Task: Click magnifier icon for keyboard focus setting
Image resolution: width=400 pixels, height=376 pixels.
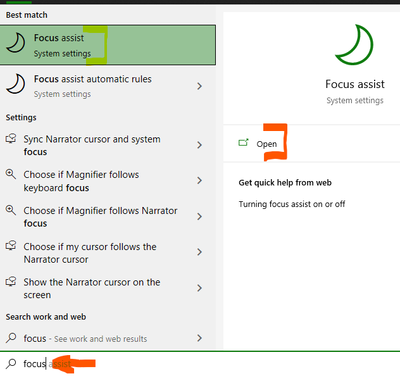Action: pyautogui.click(x=11, y=174)
